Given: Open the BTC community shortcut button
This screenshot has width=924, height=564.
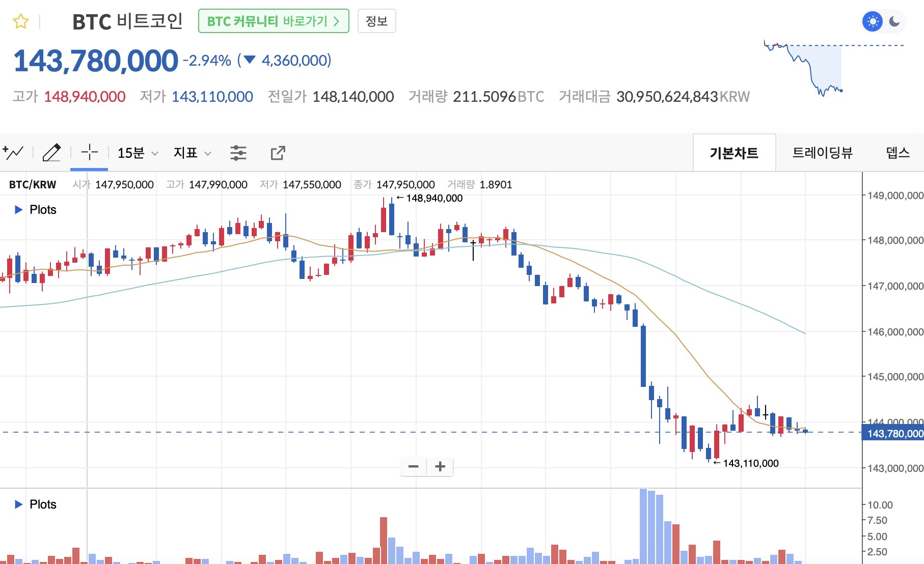Looking at the screenshot, I should pos(274,21).
